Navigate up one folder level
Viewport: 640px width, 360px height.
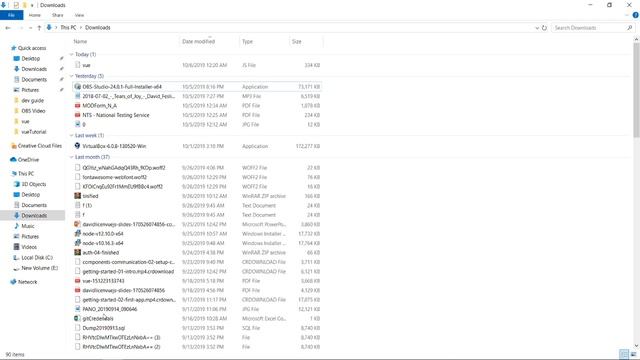coord(39,28)
